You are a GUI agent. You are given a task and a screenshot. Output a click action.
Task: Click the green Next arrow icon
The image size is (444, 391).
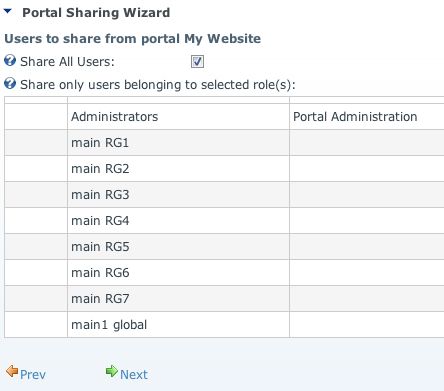click(112, 371)
